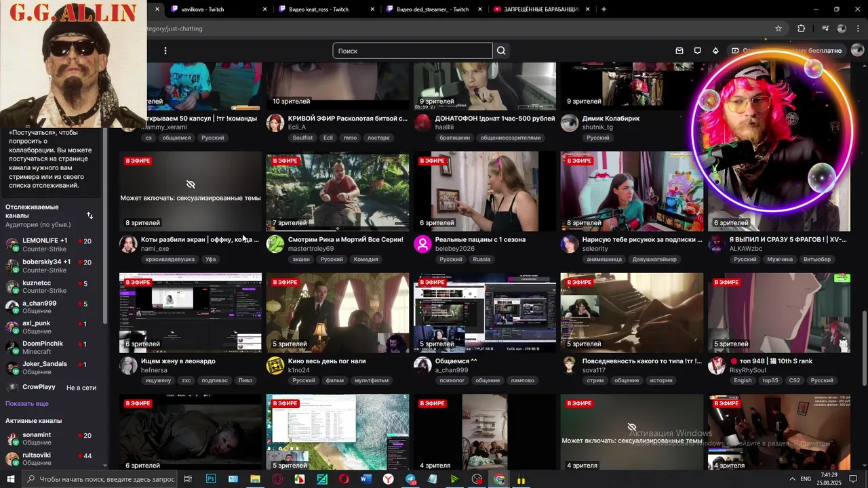Sort followed channels using arrows icon
868x488 pixels.
tap(90, 216)
